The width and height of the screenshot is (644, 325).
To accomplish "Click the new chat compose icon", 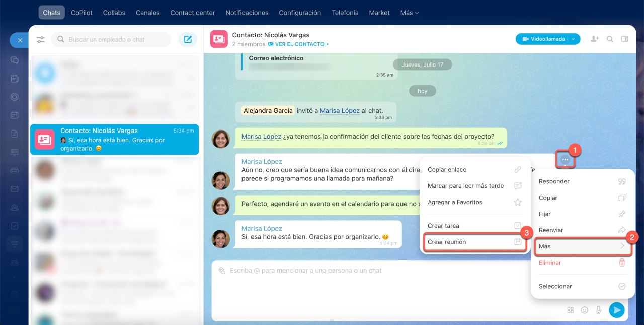I will click(x=188, y=39).
